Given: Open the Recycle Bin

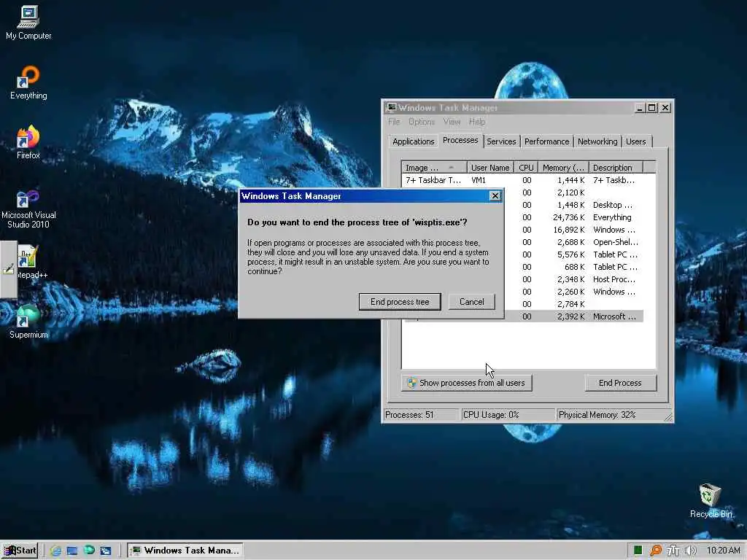Looking at the screenshot, I should tap(711, 501).
